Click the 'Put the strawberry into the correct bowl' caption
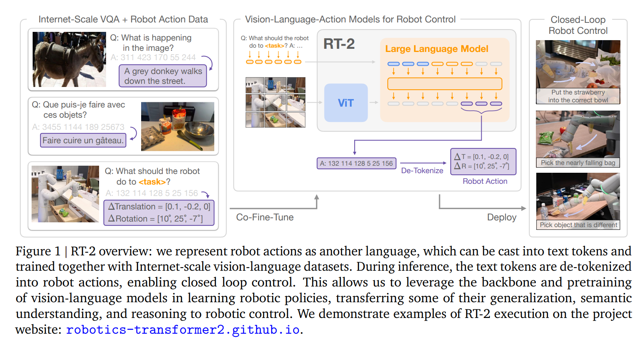This screenshot has height=340, width=644. click(x=578, y=96)
